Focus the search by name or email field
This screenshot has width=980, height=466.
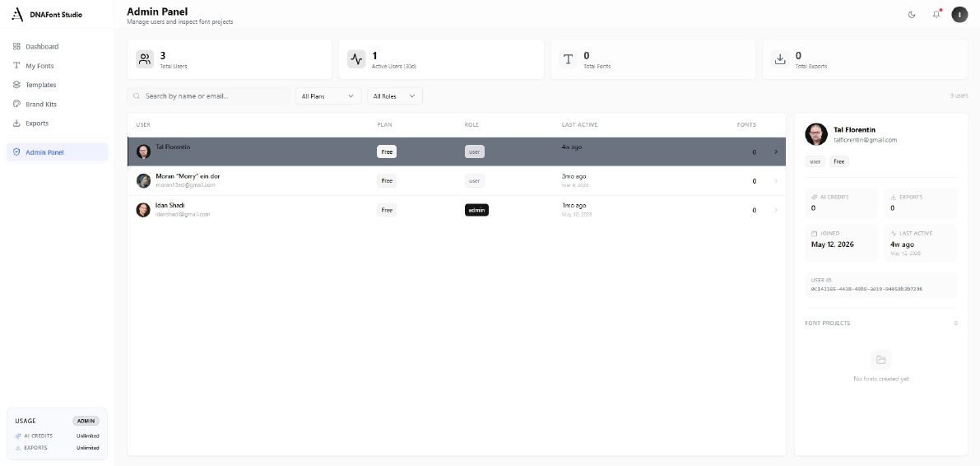pyautogui.click(x=209, y=96)
